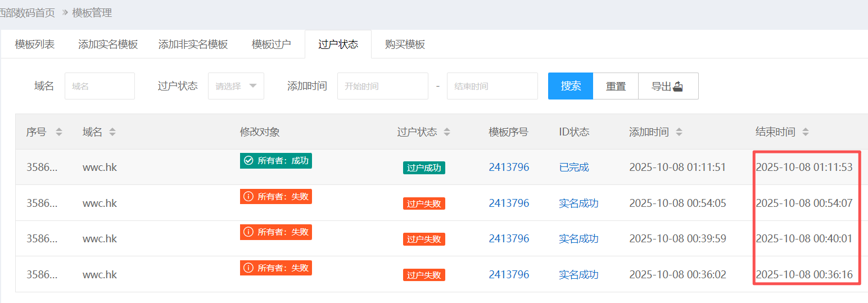Click the 已完成 ID status link
Screen dimensions: 868x303
point(574,167)
